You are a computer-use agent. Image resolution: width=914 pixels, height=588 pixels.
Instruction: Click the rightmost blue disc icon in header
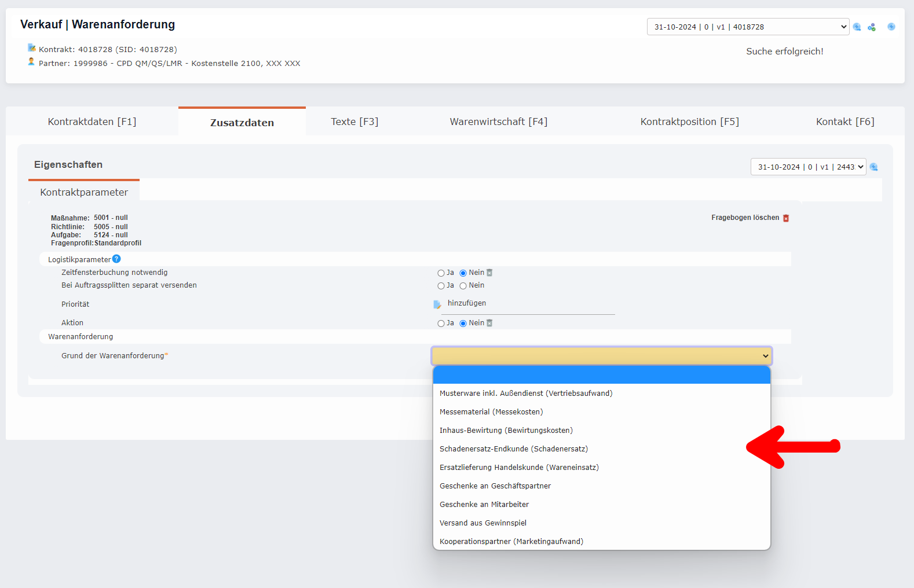891,27
